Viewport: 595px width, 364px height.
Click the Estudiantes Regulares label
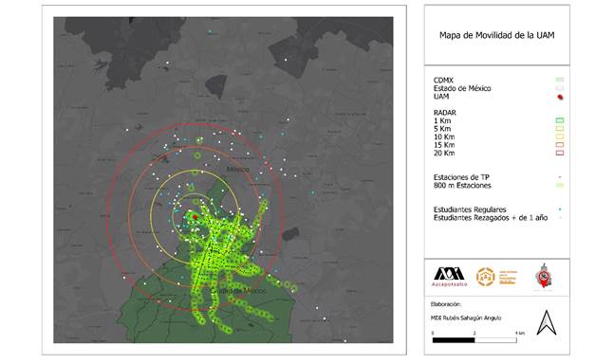click(x=470, y=209)
